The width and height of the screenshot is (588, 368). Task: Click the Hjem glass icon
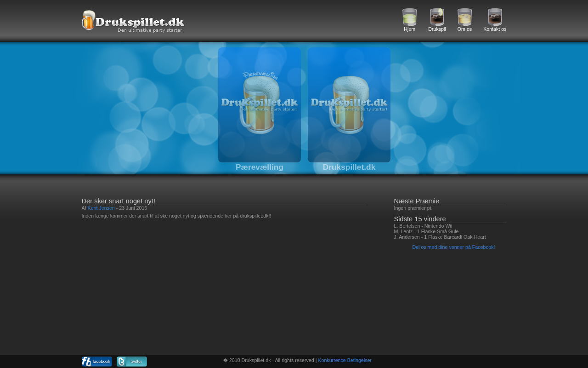(409, 17)
